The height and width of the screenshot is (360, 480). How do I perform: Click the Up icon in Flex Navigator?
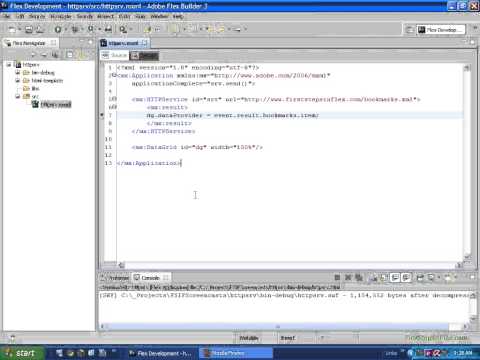[55, 55]
